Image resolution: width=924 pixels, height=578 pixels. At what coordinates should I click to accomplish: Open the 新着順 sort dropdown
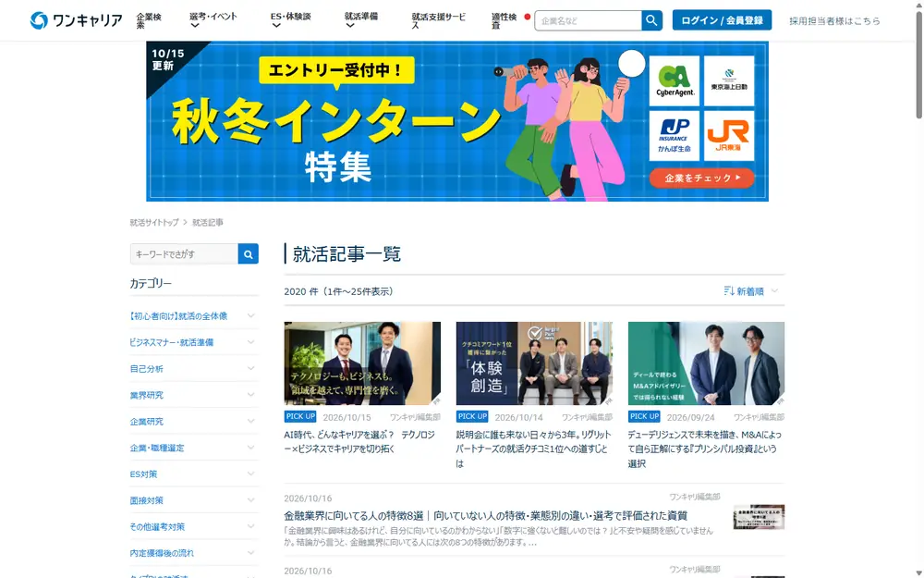[x=751, y=290]
